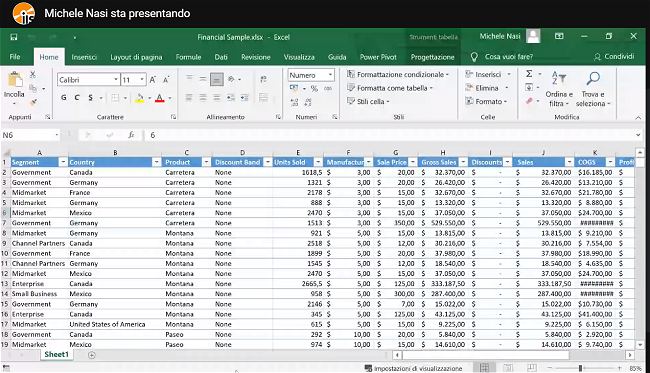This screenshot has width=650, height=373.
Task: Click the AutoSum sigma icon
Action: tap(529, 74)
